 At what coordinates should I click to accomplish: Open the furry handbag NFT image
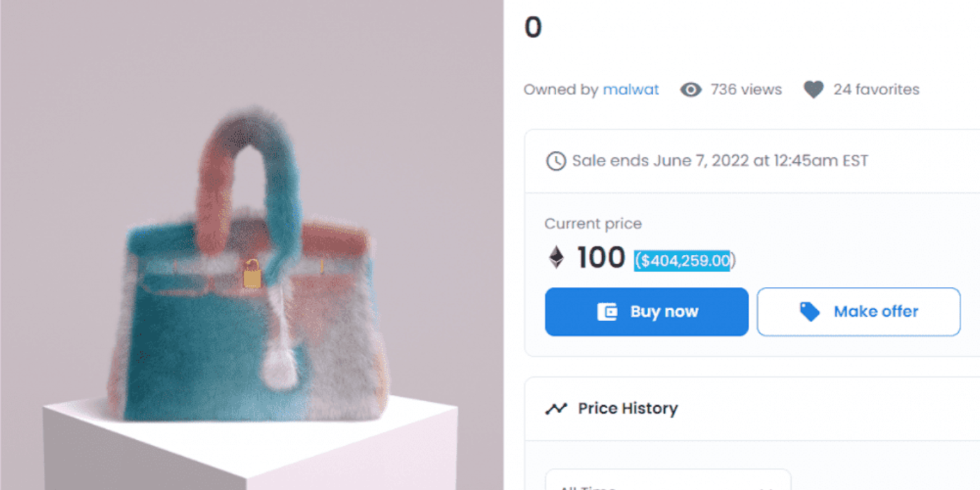point(252,261)
